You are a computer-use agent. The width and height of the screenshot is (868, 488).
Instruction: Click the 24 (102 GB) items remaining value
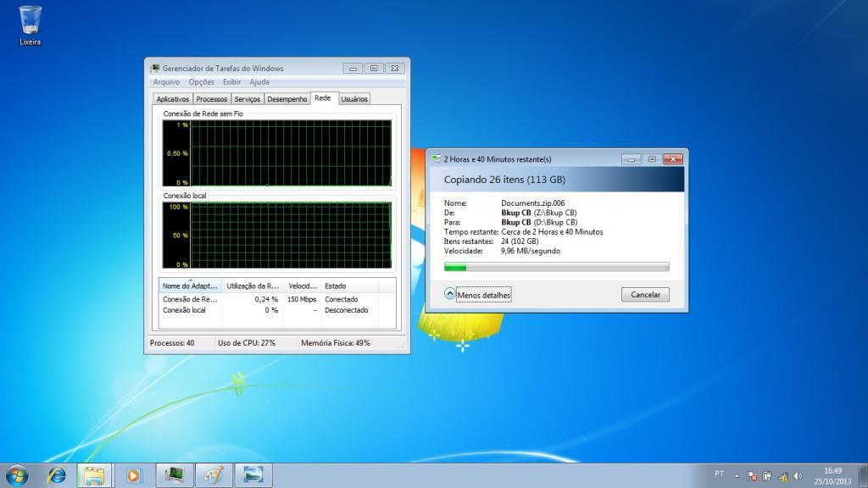tap(520, 241)
